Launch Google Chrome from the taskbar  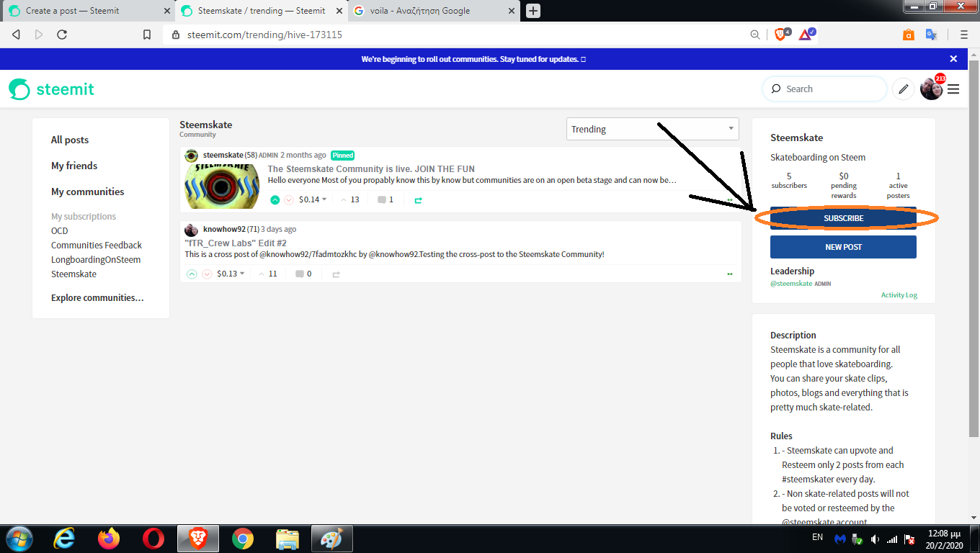coord(243,539)
